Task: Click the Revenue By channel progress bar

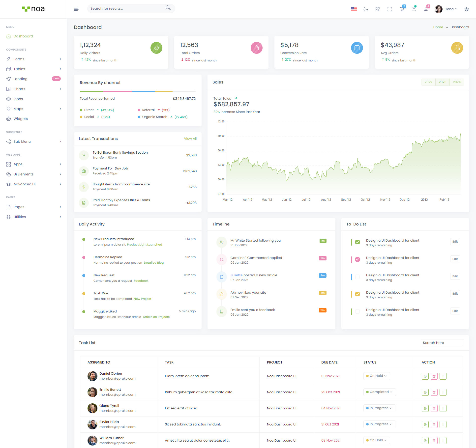Action: click(138, 92)
